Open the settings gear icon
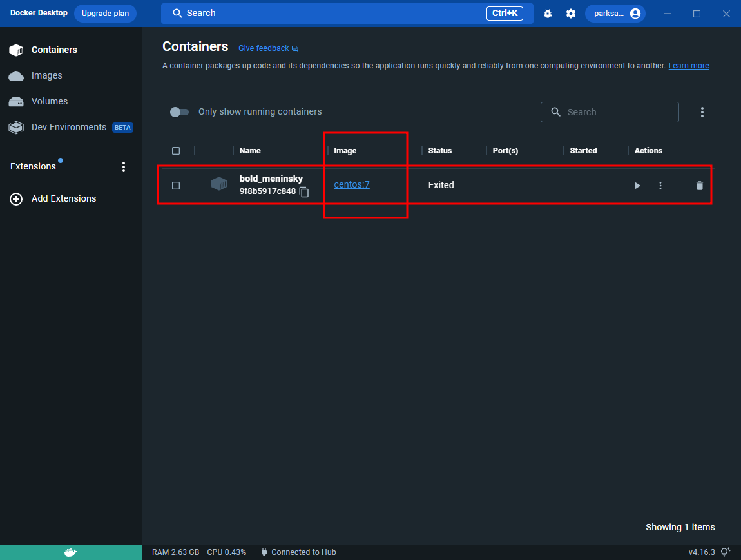The height and width of the screenshot is (560, 741). (x=571, y=14)
